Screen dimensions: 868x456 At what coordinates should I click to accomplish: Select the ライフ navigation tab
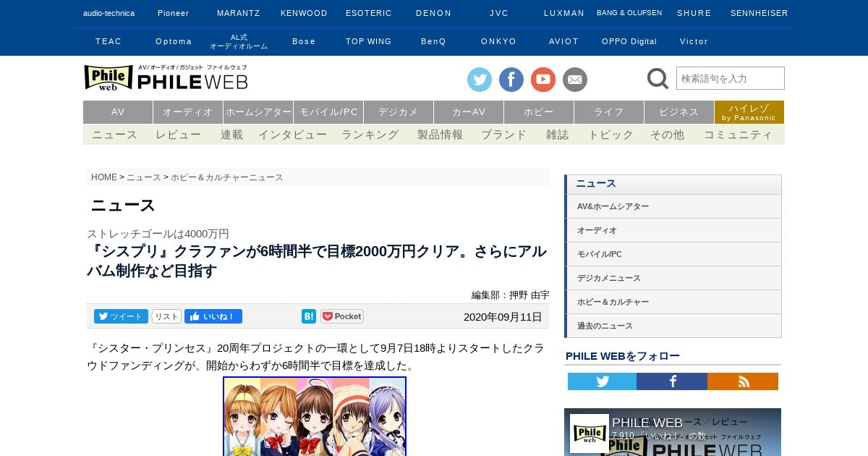pyautogui.click(x=609, y=112)
